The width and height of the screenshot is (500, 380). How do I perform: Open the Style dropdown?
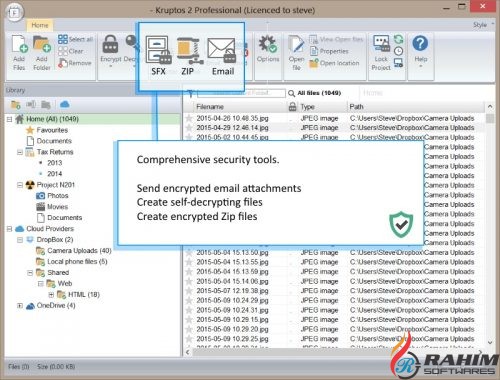(x=483, y=25)
